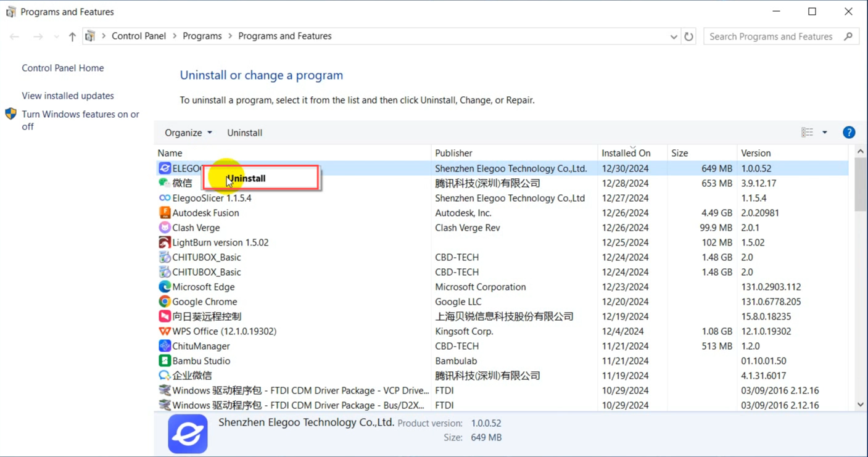
Task: Click Uninstall in the toolbar
Action: click(x=244, y=133)
